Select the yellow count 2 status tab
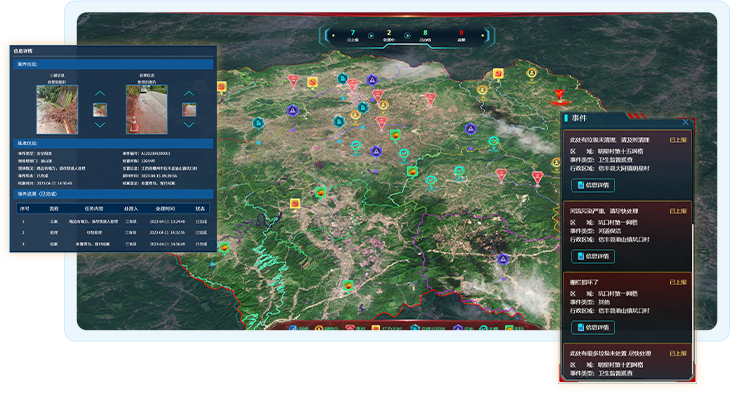730x393 pixels. (x=389, y=35)
